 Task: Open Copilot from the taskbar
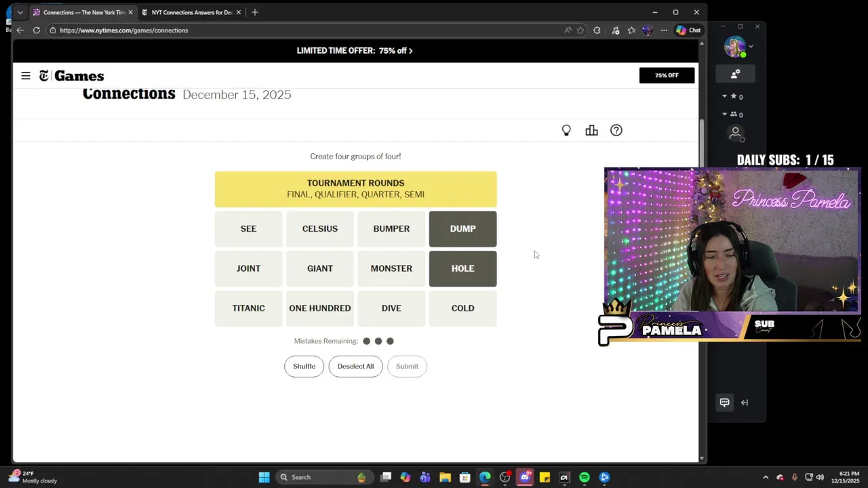pyautogui.click(x=406, y=477)
